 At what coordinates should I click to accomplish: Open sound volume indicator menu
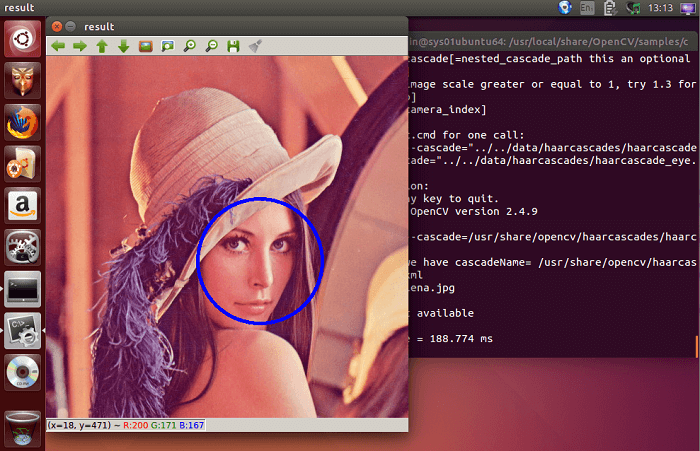point(633,8)
